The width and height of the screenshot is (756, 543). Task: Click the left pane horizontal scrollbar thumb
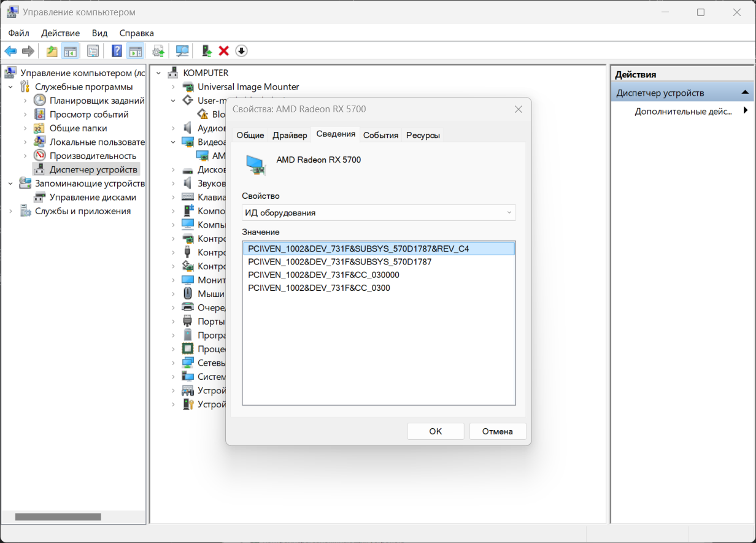click(58, 517)
